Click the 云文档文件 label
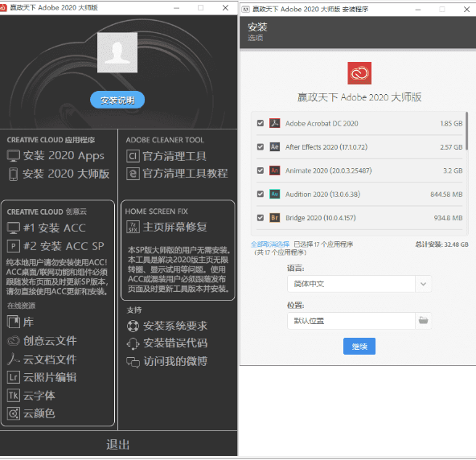 point(50,359)
